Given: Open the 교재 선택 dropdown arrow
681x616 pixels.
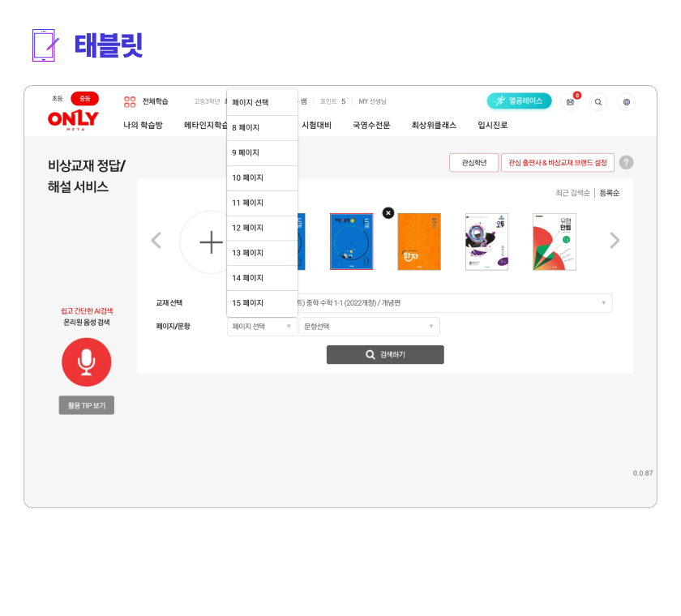Looking at the screenshot, I should pyautogui.click(x=604, y=302).
